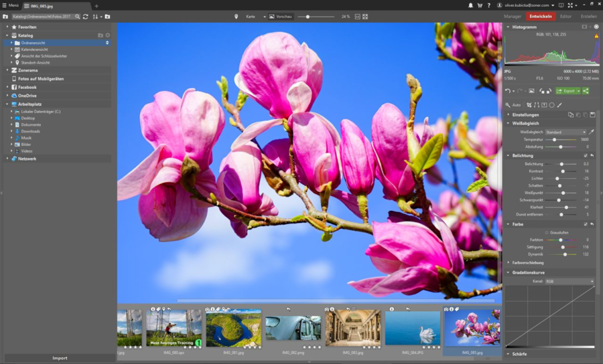Image resolution: width=603 pixels, height=364 pixels.
Task: Click the refresh icon beside path bar
Action: (x=85, y=16)
